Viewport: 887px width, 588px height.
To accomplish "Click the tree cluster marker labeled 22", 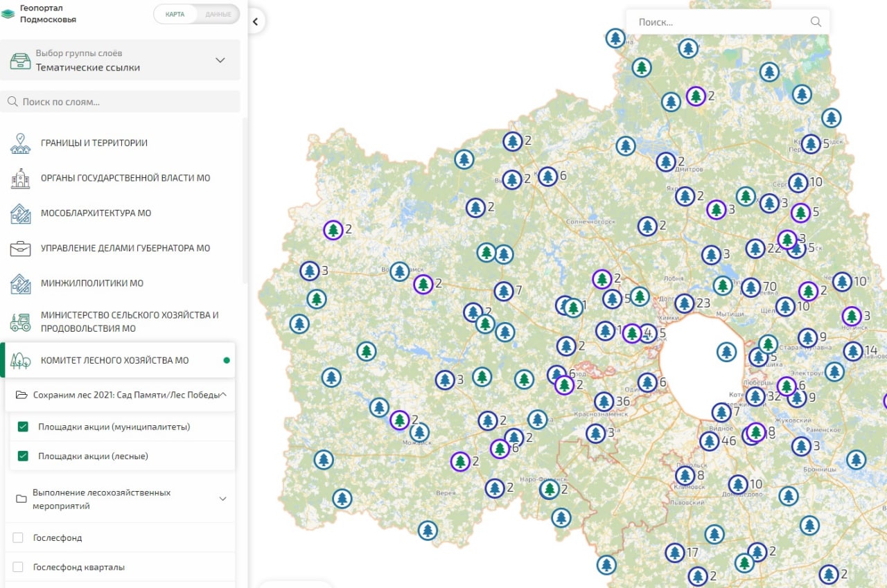I will pyautogui.click(x=755, y=248).
